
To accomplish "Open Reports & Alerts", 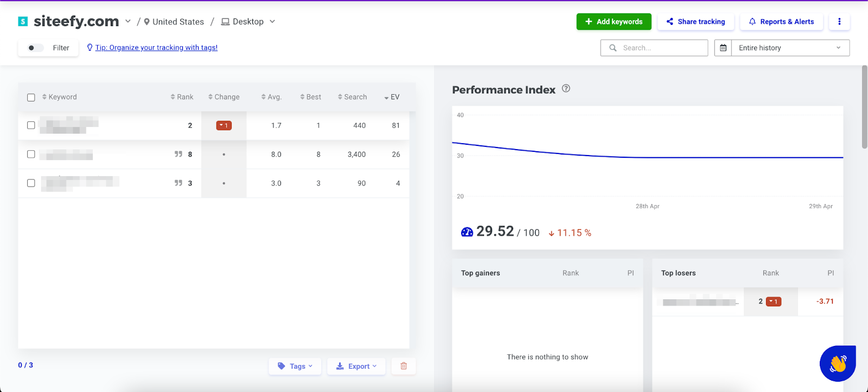I will click(x=781, y=22).
